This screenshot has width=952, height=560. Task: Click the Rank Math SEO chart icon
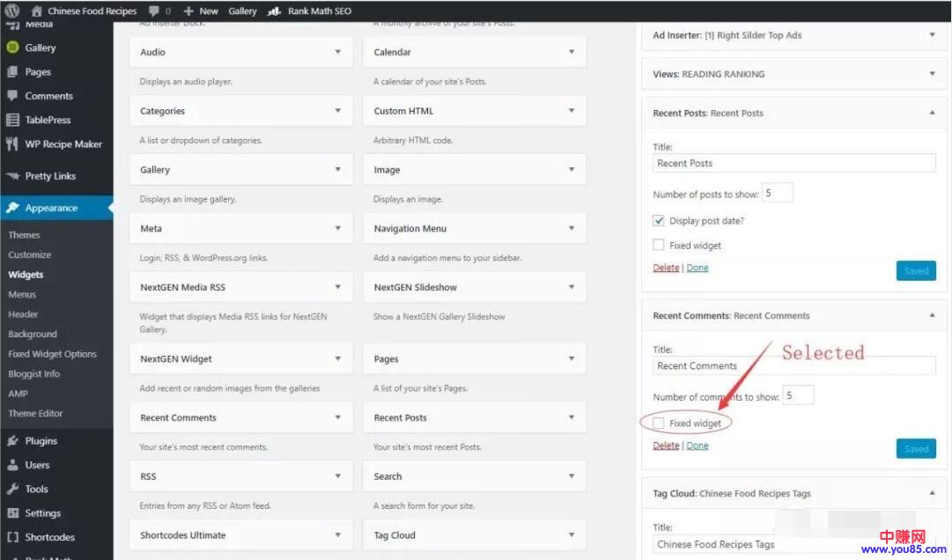tap(275, 11)
